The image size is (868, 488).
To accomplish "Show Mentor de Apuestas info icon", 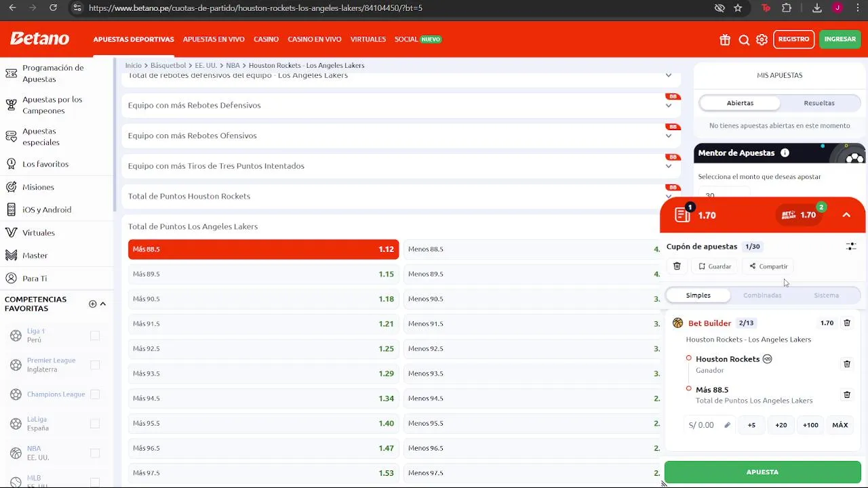I will tap(785, 153).
